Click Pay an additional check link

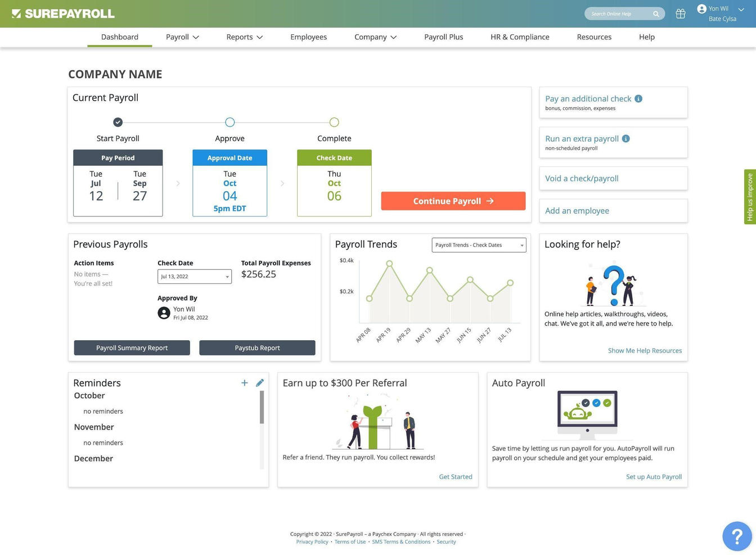click(x=588, y=98)
